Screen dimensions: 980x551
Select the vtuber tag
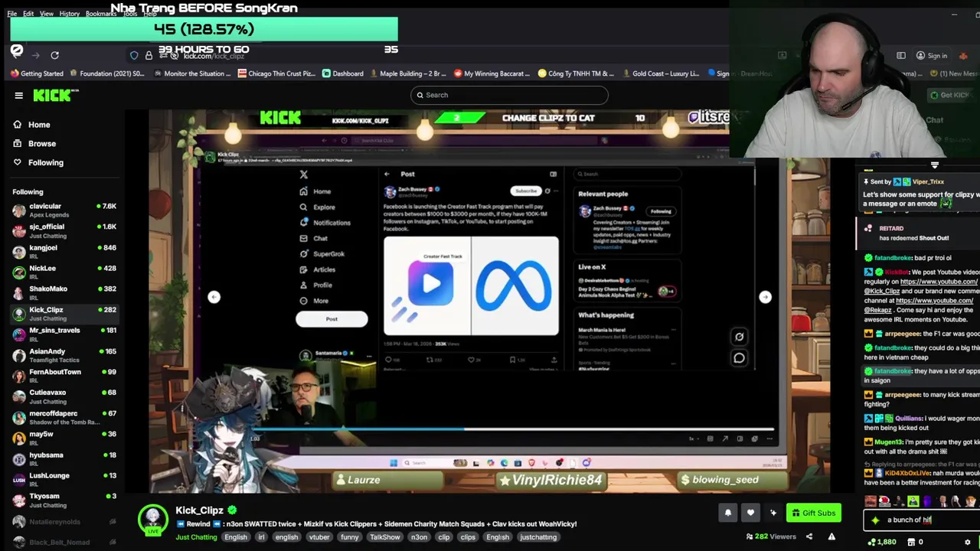pyautogui.click(x=319, y=537)
